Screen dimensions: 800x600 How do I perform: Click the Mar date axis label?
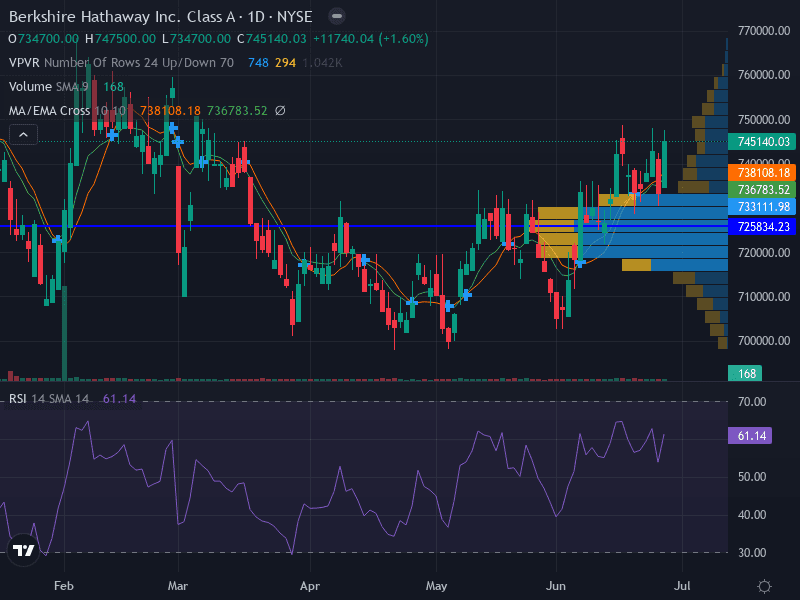[x=178, y=586]
